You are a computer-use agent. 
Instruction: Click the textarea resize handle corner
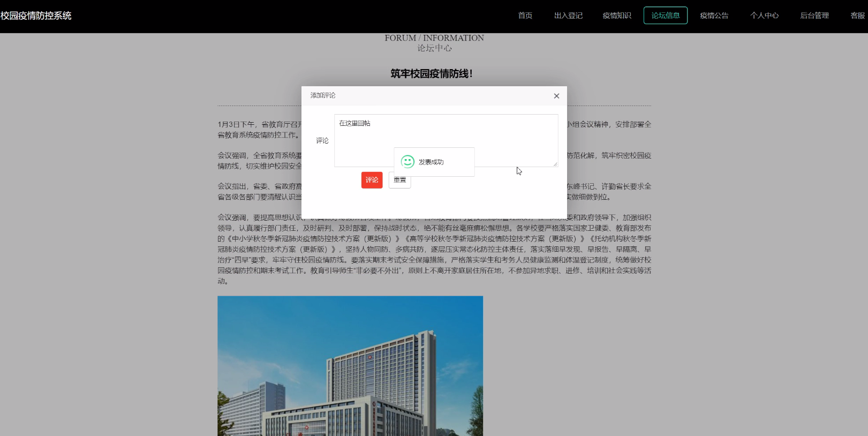(555, 164)
